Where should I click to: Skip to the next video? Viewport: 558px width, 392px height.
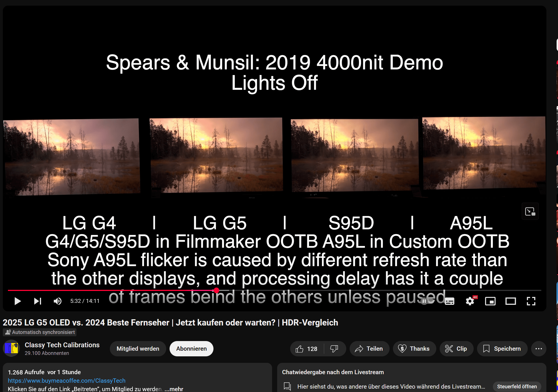tap(38, 301)
